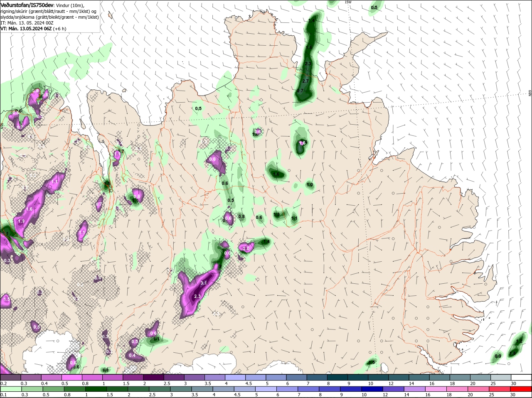
Task: Click the violet swatch labeled 12, bottom legend
Action: (393, 389)
